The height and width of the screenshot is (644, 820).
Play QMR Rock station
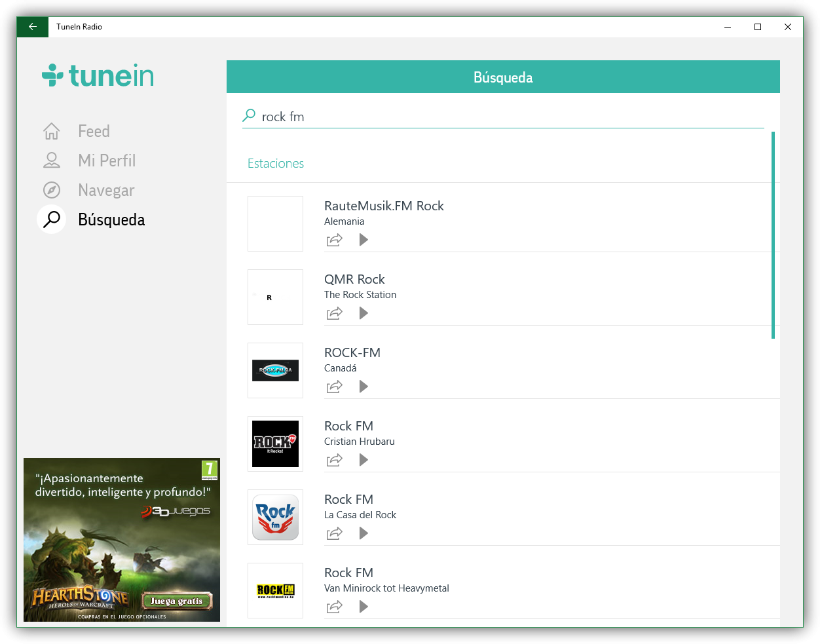point(363,313)
